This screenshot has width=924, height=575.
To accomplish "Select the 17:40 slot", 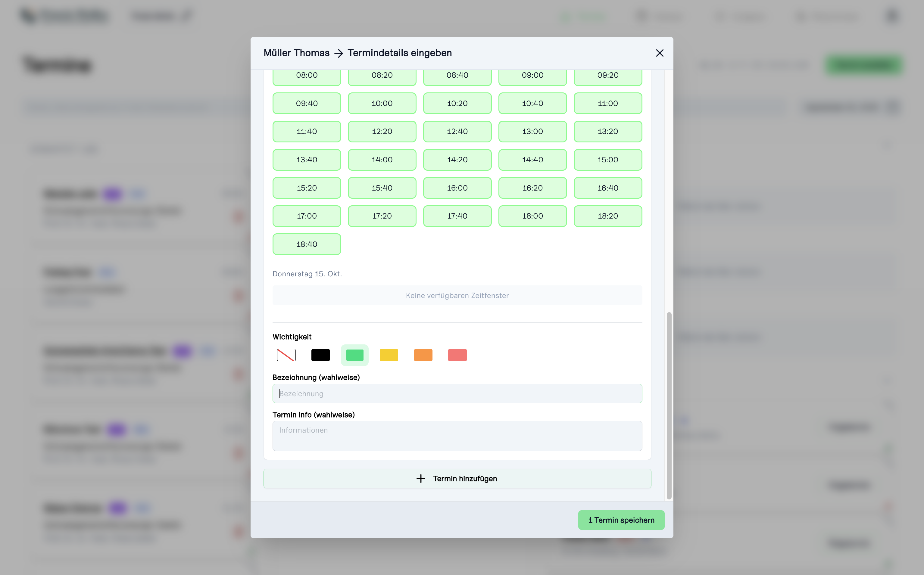I will coord(457,216).
